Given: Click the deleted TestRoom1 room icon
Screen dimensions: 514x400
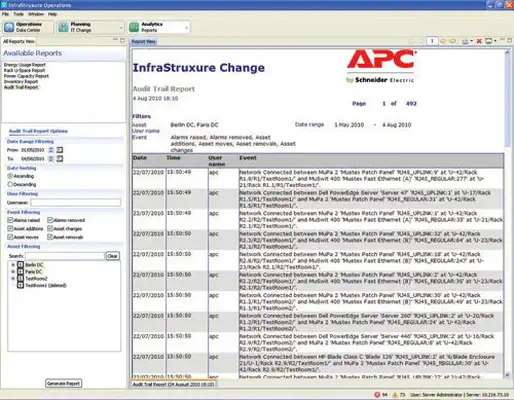Looking at the screenshot, I should pos(20,285).
